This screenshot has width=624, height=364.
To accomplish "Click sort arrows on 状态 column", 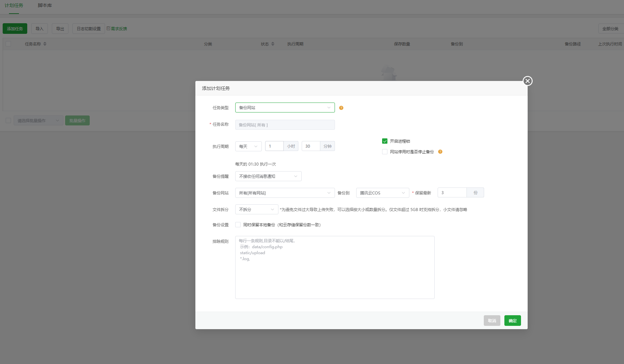I will 273,44.
